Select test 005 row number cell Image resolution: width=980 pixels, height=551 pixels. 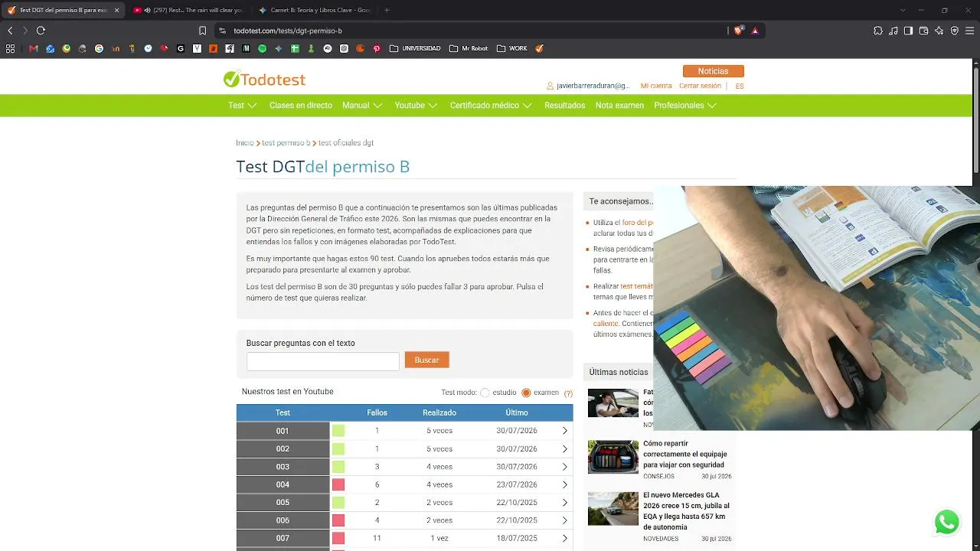coord(283,503)
